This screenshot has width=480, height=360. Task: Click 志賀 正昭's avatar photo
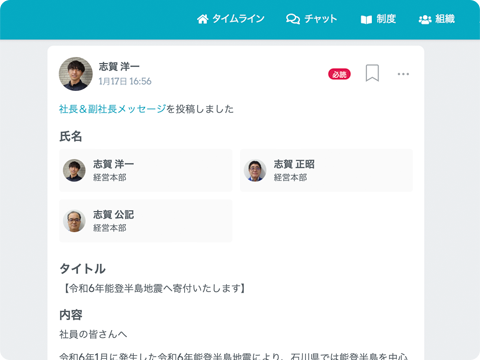[x=255, y=170]
